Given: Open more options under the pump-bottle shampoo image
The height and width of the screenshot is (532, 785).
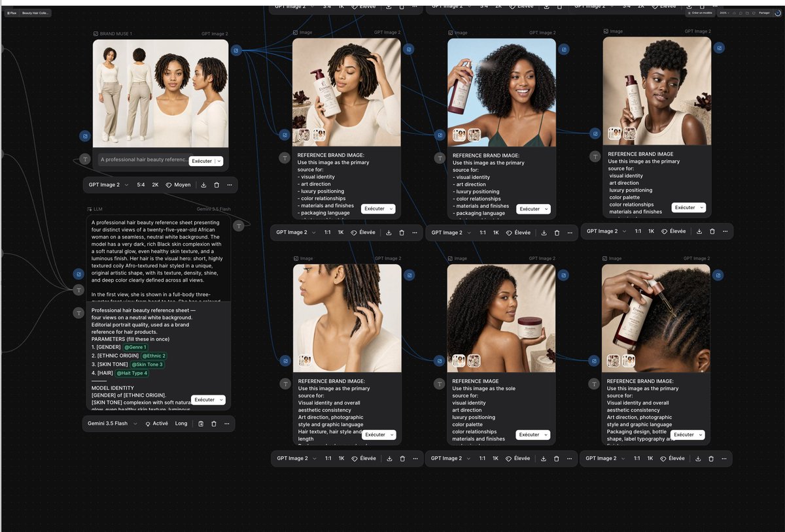Looking at the screenshot, I should [x=415, y=233].
